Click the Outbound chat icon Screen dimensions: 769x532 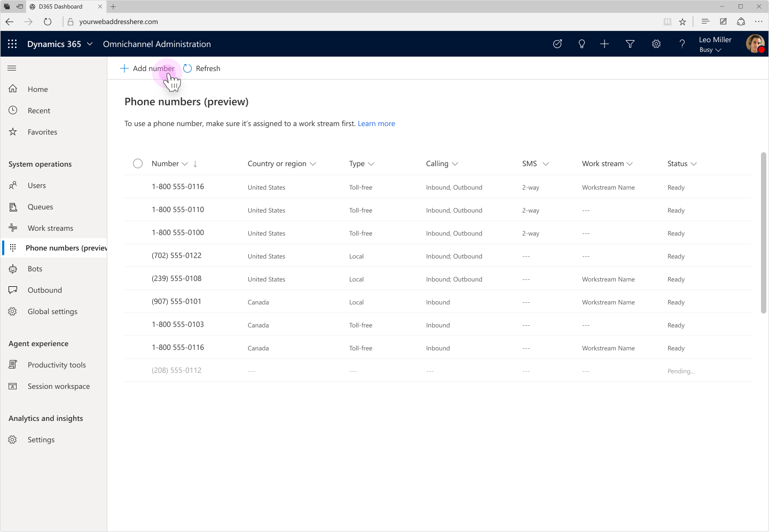pyautogui.click(x=13, y=290)
